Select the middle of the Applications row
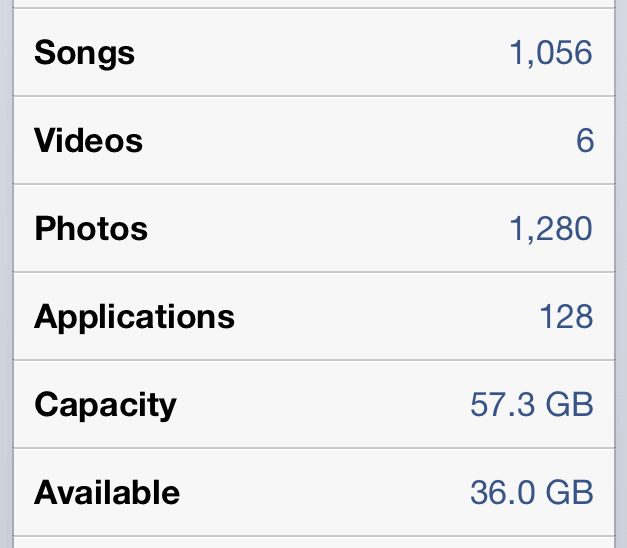The image size is (627, 548). click(313, 317)
